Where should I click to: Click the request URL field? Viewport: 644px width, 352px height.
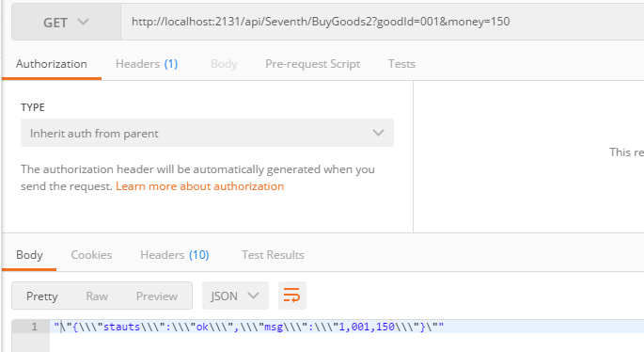382,22
